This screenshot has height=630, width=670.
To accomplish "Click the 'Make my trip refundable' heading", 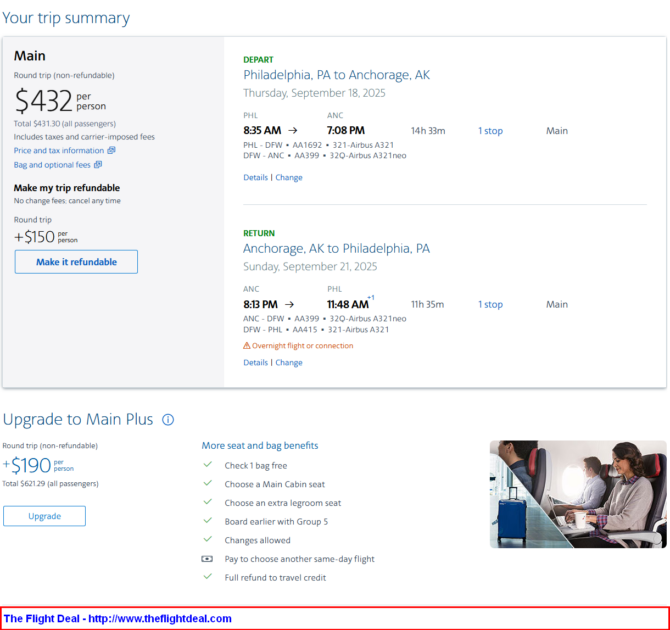I will coord(67,188).
